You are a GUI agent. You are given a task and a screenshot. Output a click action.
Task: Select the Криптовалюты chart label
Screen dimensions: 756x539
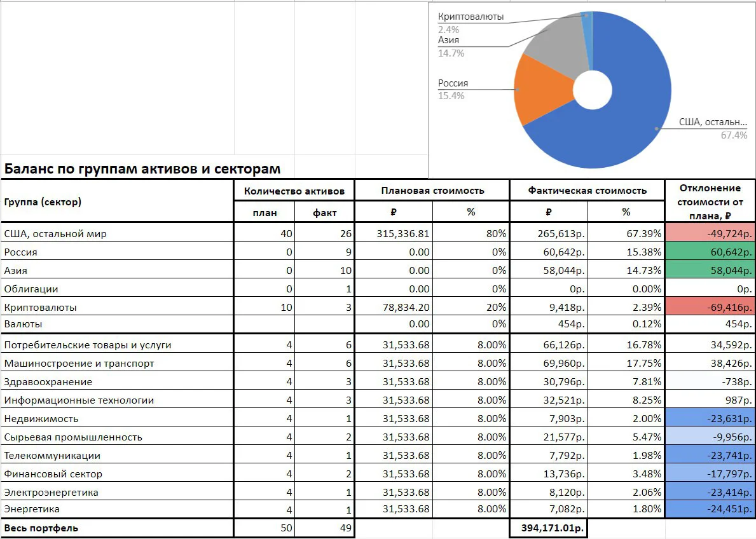pos(471,17)
